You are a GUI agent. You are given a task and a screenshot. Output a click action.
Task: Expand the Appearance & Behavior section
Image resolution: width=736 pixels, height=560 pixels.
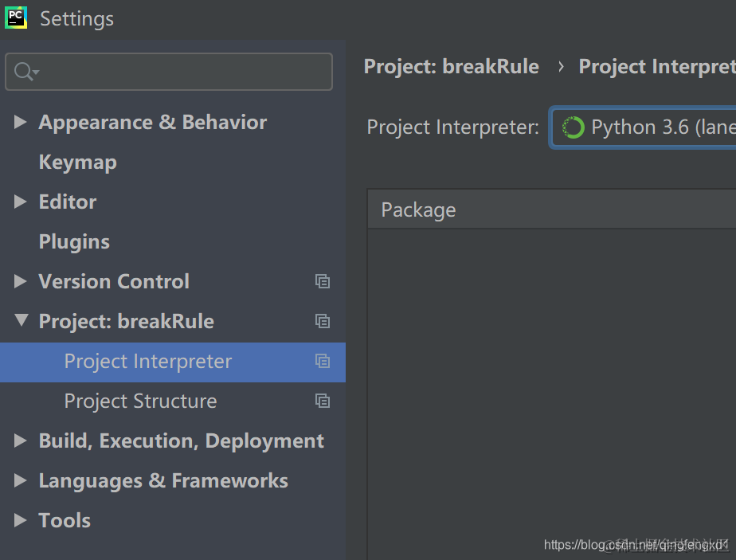pyautogui.click(x=21, y=122)
